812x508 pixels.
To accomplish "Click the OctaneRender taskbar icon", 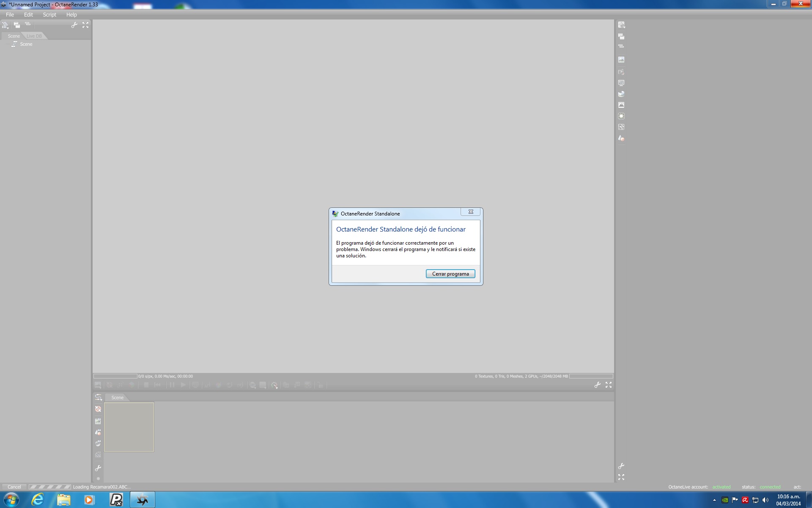I will tap(142, 500).
